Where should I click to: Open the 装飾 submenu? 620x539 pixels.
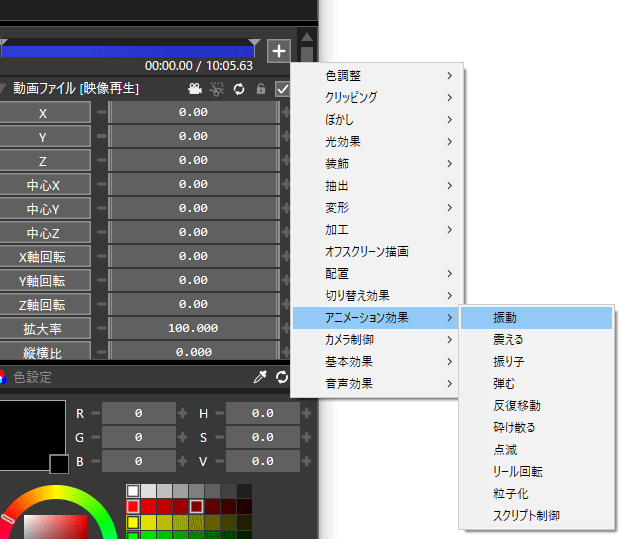(378, 163)
